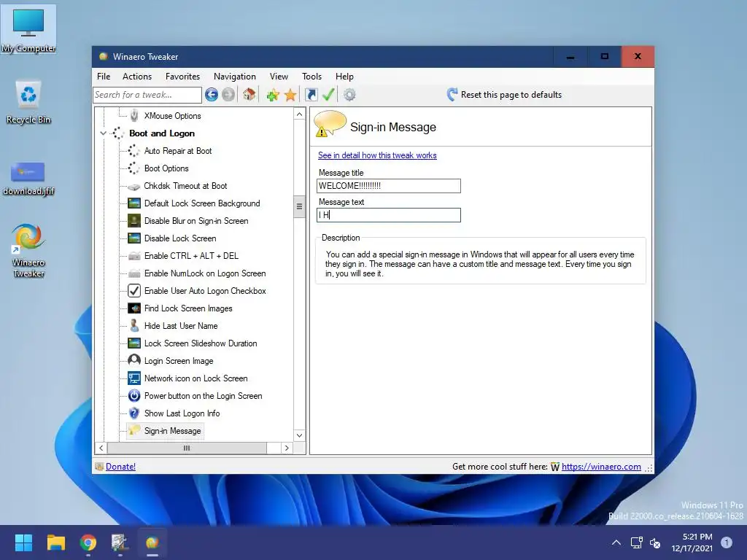
Task: Open the File menu
Action: coord(104,76)
